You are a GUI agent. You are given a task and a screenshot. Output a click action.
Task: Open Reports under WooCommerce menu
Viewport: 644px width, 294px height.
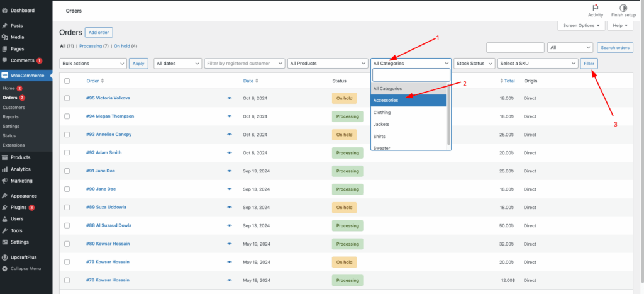[x=10, y=116]
